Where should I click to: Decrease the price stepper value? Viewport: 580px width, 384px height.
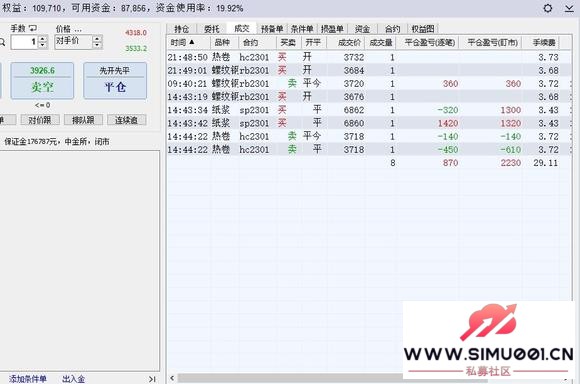[x=97, y=45]
